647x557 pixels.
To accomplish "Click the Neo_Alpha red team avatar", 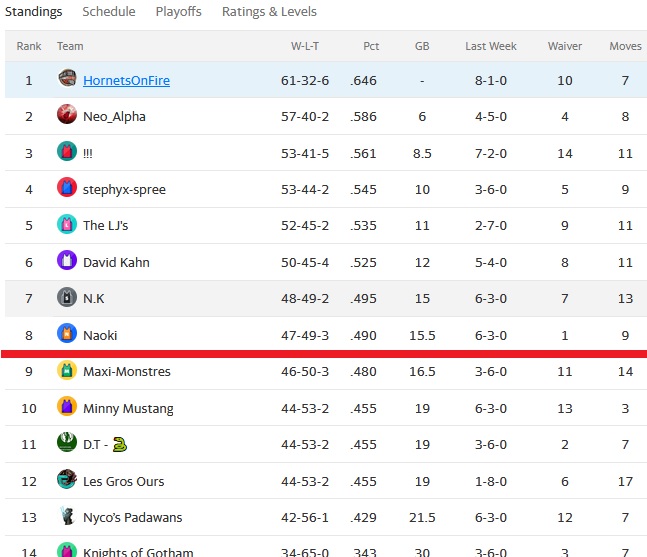I will (67, 114).
